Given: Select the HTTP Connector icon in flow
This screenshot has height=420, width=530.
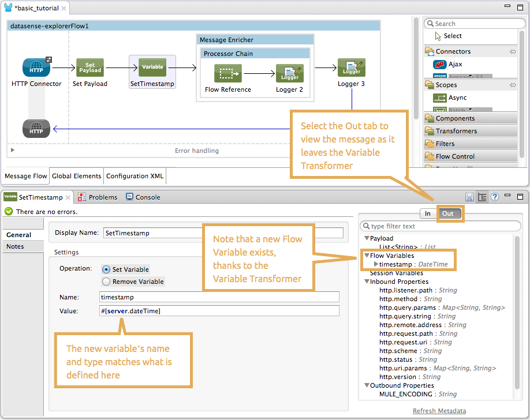Looking at the screenshot, I should (x=36, y=67).
